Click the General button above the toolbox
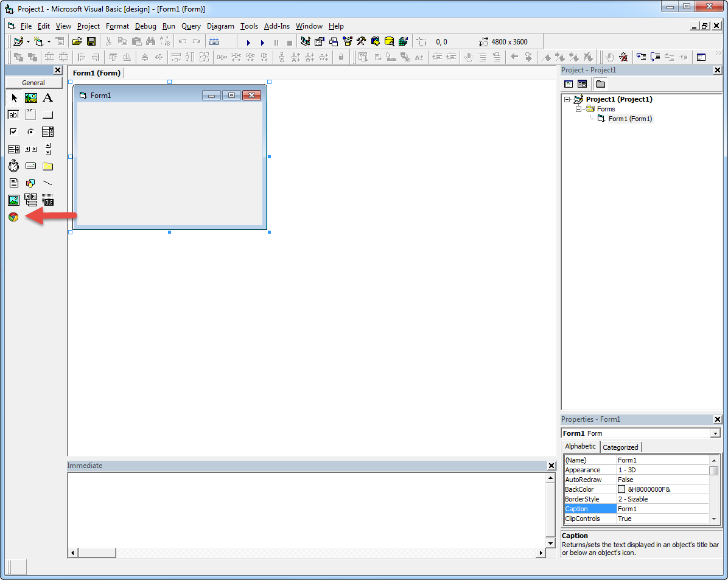The image size is (728, 580). pos(33,82)
